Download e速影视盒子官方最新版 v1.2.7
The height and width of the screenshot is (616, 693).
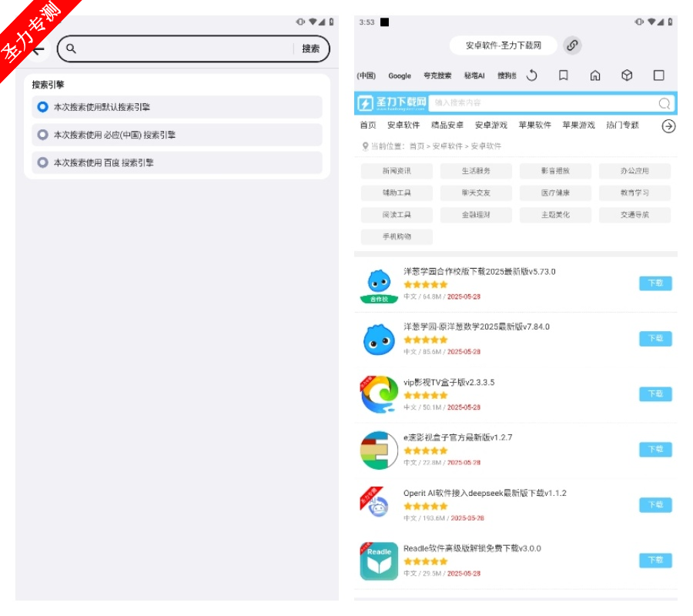click(655, 450)
